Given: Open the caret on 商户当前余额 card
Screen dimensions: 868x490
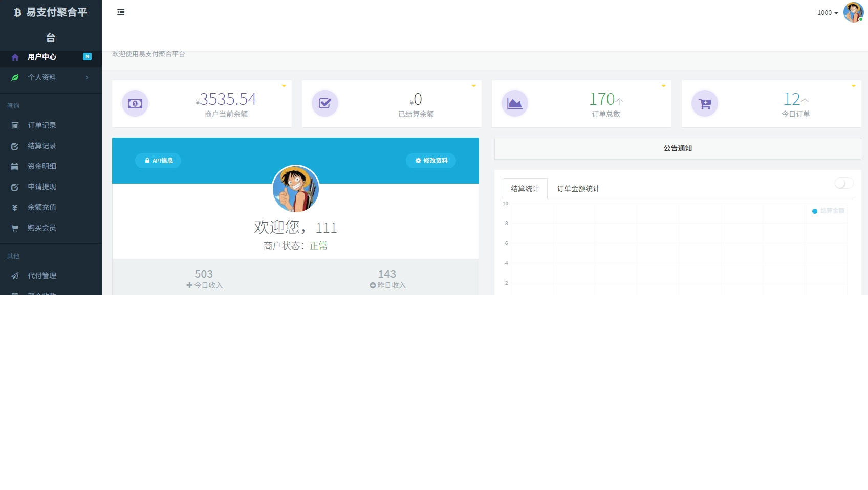Looking at the screenshot, I should pos(284,86).
